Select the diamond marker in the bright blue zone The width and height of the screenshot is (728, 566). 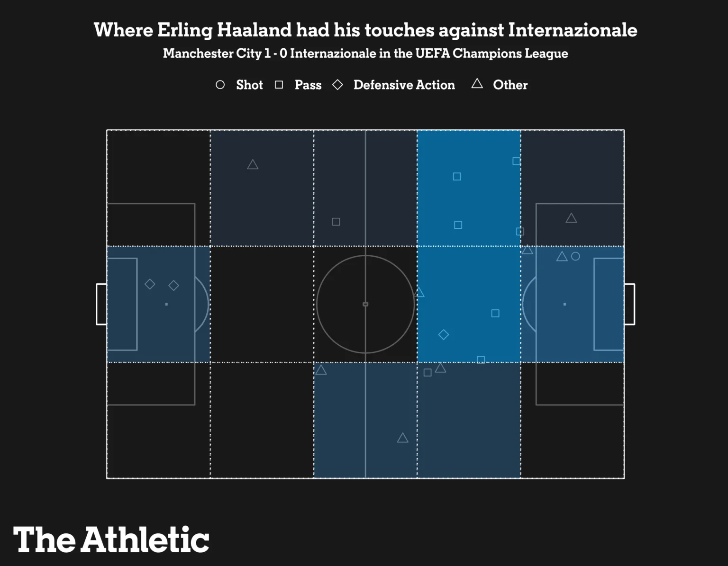pyautogui.click(x=444, y=335)
